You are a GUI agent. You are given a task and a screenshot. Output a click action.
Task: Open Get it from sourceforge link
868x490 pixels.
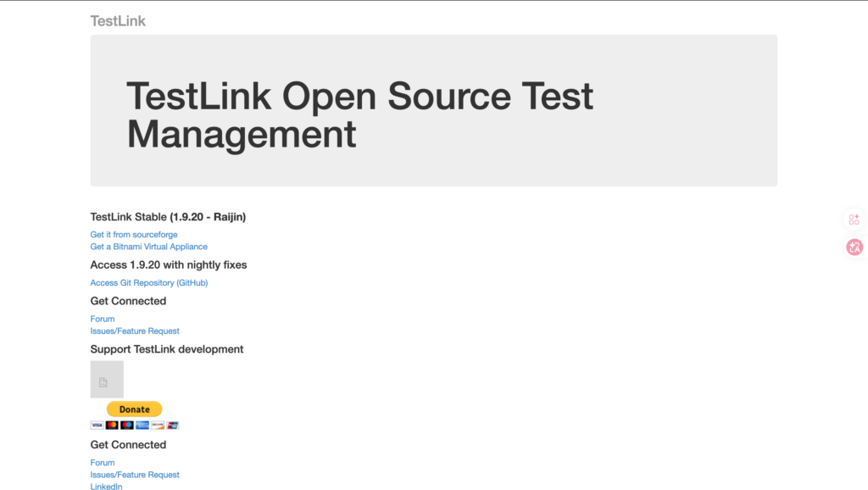click(x=134, y=235)
